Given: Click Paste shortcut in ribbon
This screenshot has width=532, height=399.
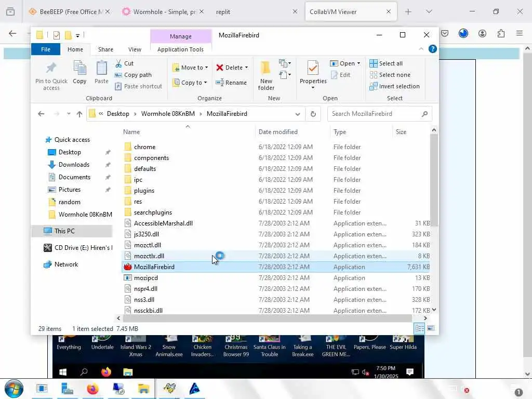Looking at the screenshot, I should click(x=138, y=86).
